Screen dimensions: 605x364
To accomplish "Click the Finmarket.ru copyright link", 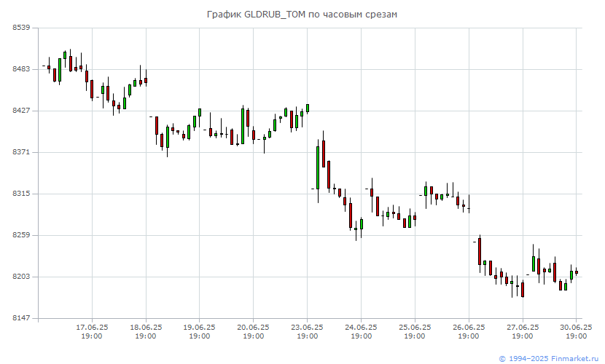I will 549,358.
